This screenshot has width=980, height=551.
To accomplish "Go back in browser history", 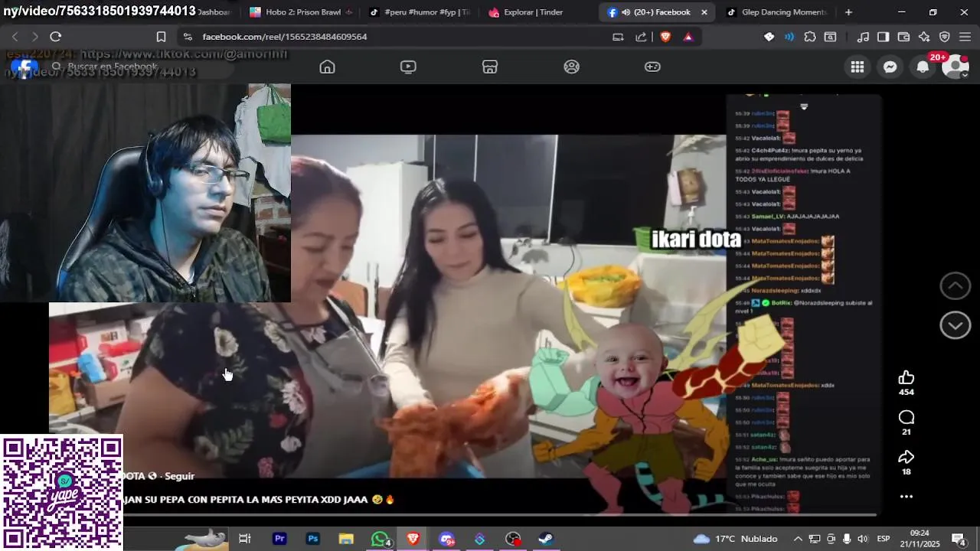I will click(x=15, y=37).
